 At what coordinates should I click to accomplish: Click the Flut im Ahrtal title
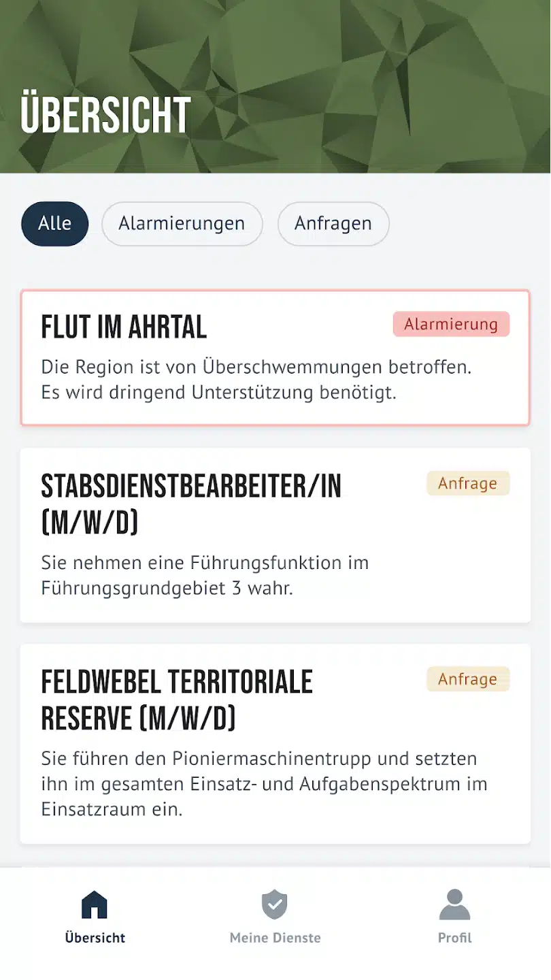(x=124, y=328)
